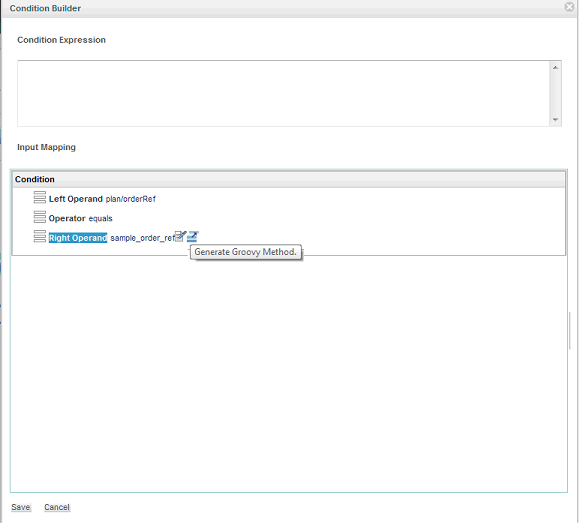Click the expression box scroll down arrow
Screen dimensions: 580x525
(x=555, y=120)
